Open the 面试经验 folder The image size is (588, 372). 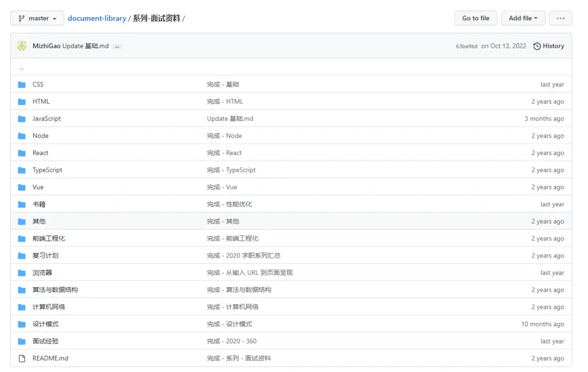pos(46,341)
